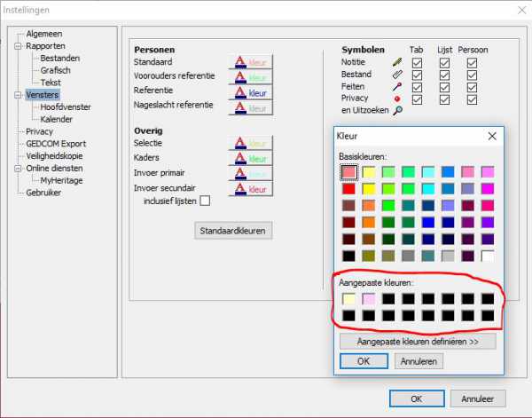This screenshot has height=418, width=532.
Task: Select Algemeen in the settings tree
Action: (x=43, y=34)
